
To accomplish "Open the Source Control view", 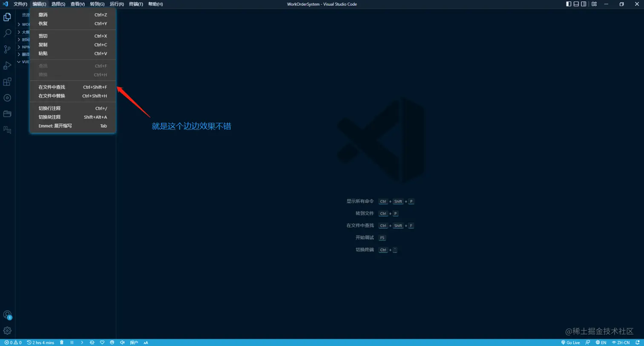I will (7, 49).
